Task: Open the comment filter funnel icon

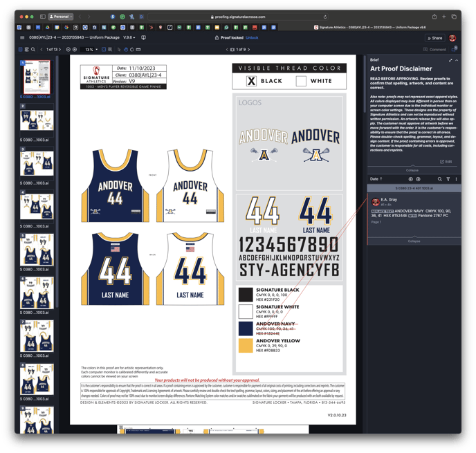Action: 448,179
